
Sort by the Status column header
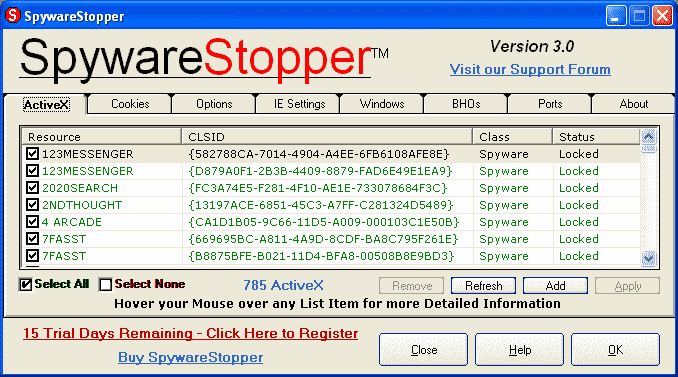click(x=596, y=137)
